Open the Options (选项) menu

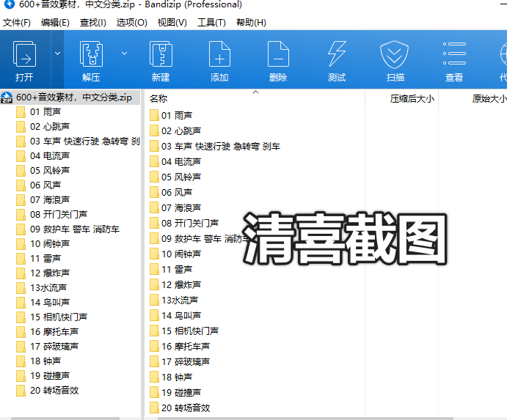coord(132,22)
